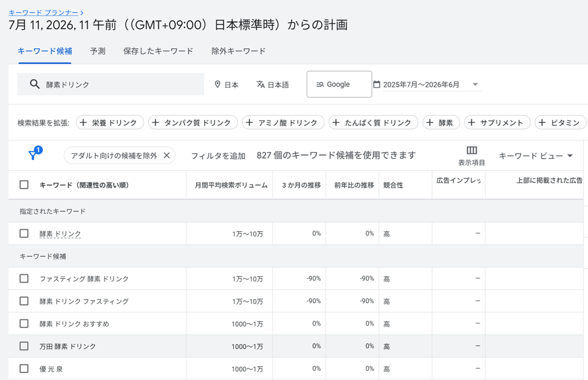The width and height of the screenshot is (588, 380).
Task: Check the 酵素 ドリンク ファスティング checkbox
Action: (x=24, y=301)
